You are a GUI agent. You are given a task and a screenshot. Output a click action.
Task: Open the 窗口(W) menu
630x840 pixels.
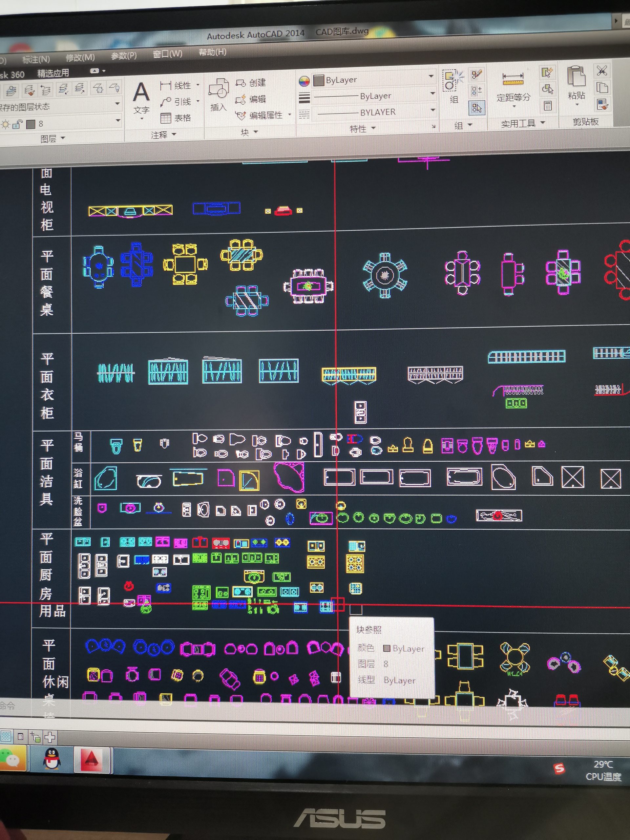pyautogui.click(x=167, y=54)
